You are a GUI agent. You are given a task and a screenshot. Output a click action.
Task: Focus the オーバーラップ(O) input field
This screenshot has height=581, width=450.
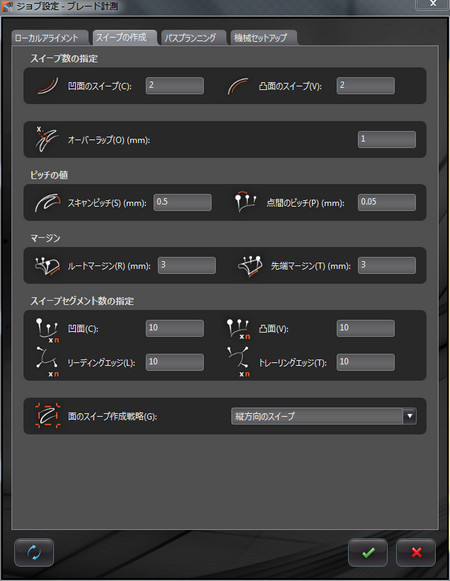click(387, 139)
